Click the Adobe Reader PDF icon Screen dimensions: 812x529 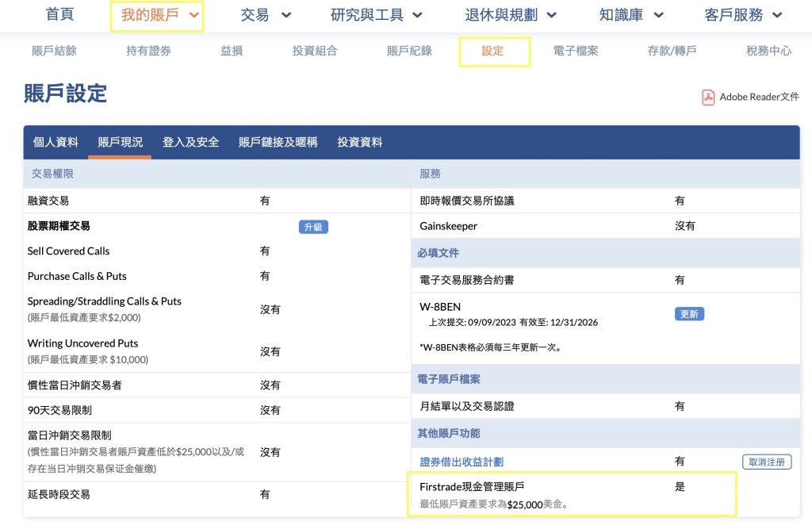coord(708,97)
